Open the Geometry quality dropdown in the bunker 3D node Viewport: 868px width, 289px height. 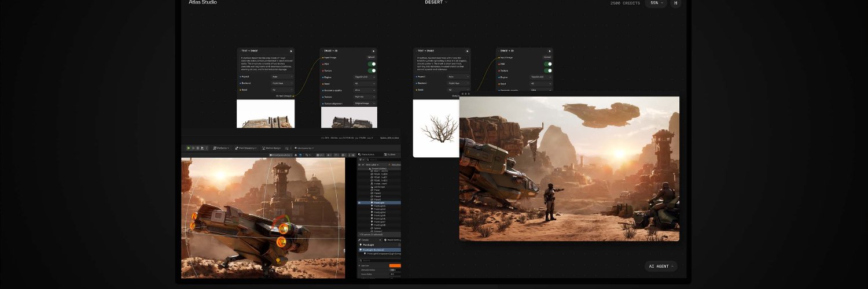(x=365, y=90)
